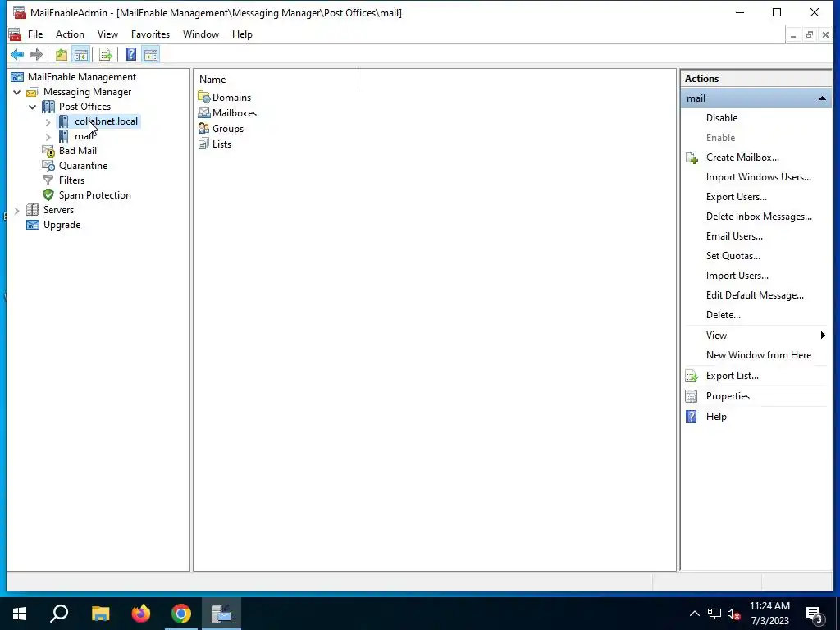
Task: Click the Quarantine envelope icon
Action: (x=48, y=166)
